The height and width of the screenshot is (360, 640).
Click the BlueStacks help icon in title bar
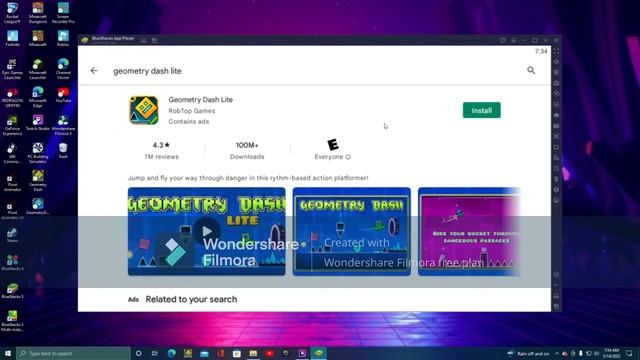pyautogui.click(x=502, y=40)
